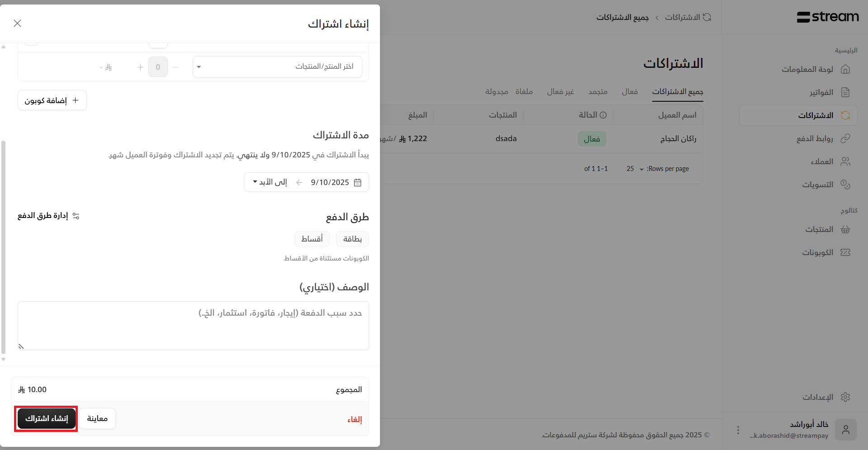The image size is (868, 450).
Task: Click the customers people icon
Action: click(x=845, y=161)
